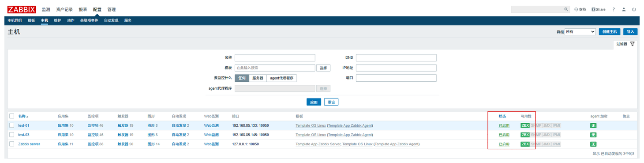Image resolution: width=644 pixels, height=163 pixels.
Task: Open the 资产记录 top menu
Action: point(64,9)
